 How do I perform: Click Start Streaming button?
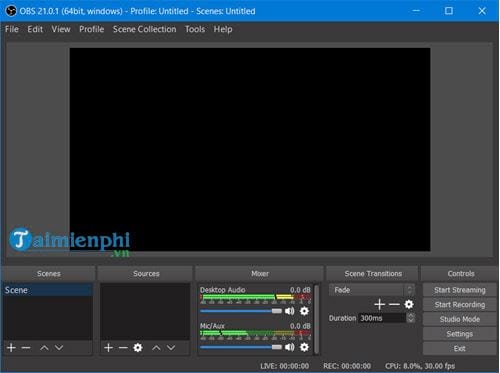click(x=460, y=290)
